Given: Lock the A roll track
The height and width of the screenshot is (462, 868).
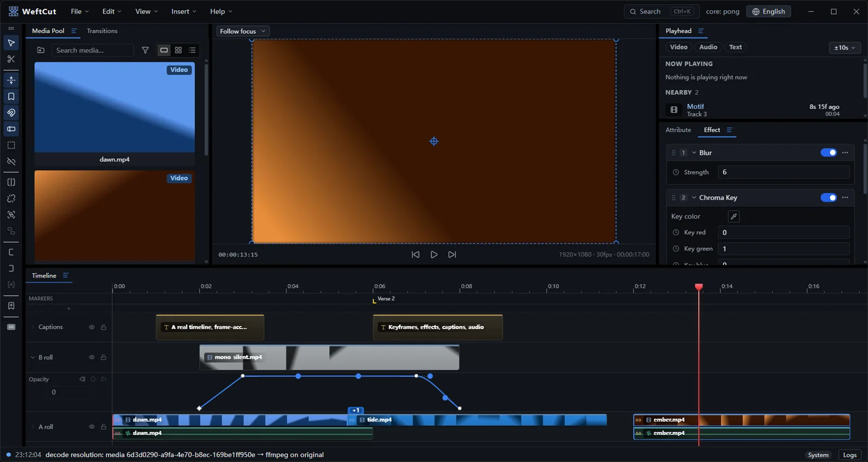Looking at the screenshot, I should tap(104, 427).
